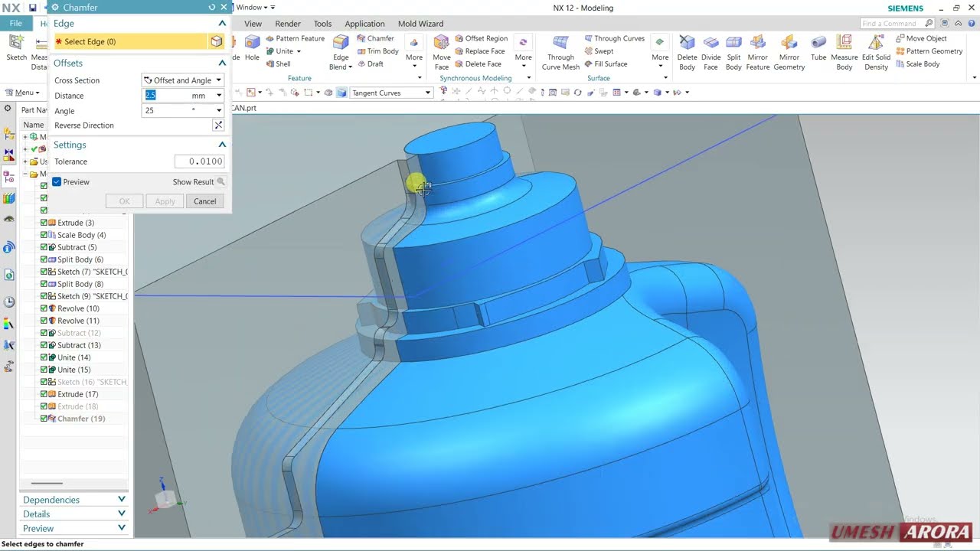Image resolution: width=980 pixels, height=551 pixels.
Task: Collapse the Settings section
Action: [222, 145]
